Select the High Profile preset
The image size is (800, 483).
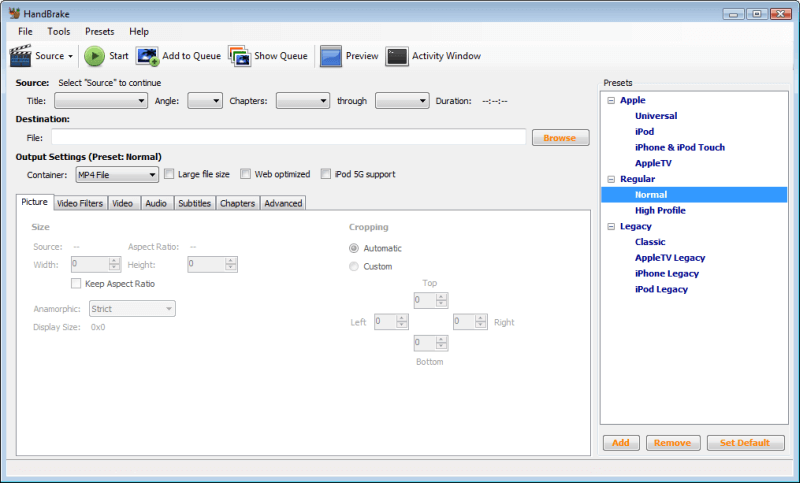coord(660,211)
